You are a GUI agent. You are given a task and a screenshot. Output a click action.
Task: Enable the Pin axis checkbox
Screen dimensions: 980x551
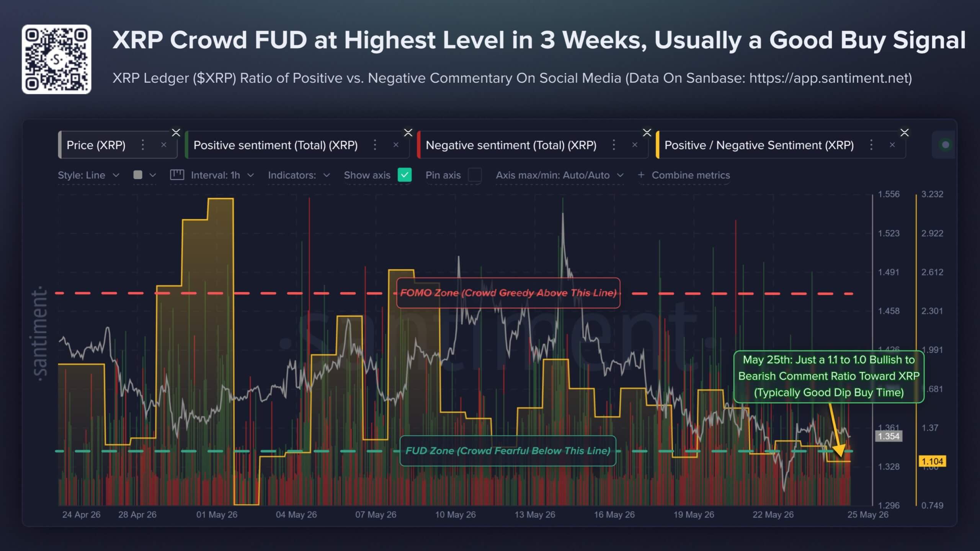pos(475,175)
